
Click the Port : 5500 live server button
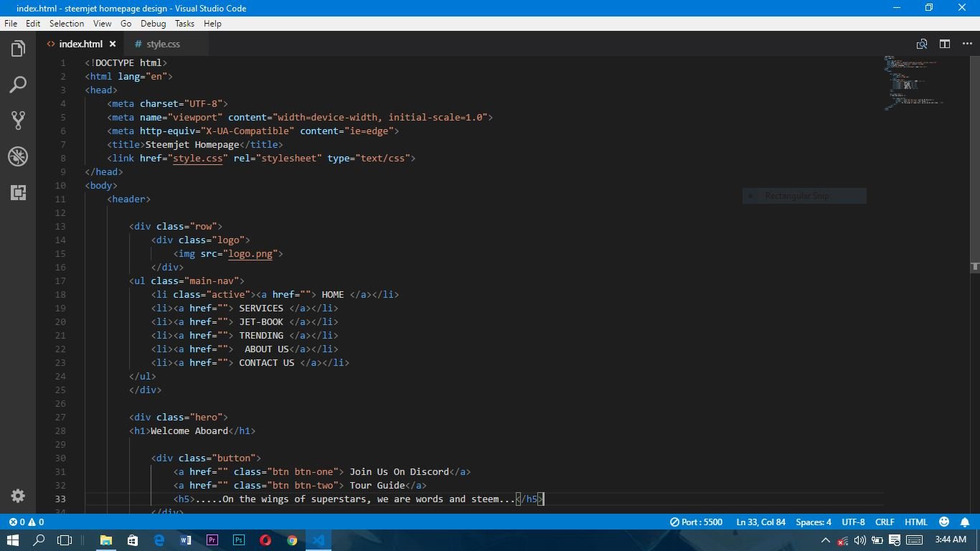tap(697, 522)
